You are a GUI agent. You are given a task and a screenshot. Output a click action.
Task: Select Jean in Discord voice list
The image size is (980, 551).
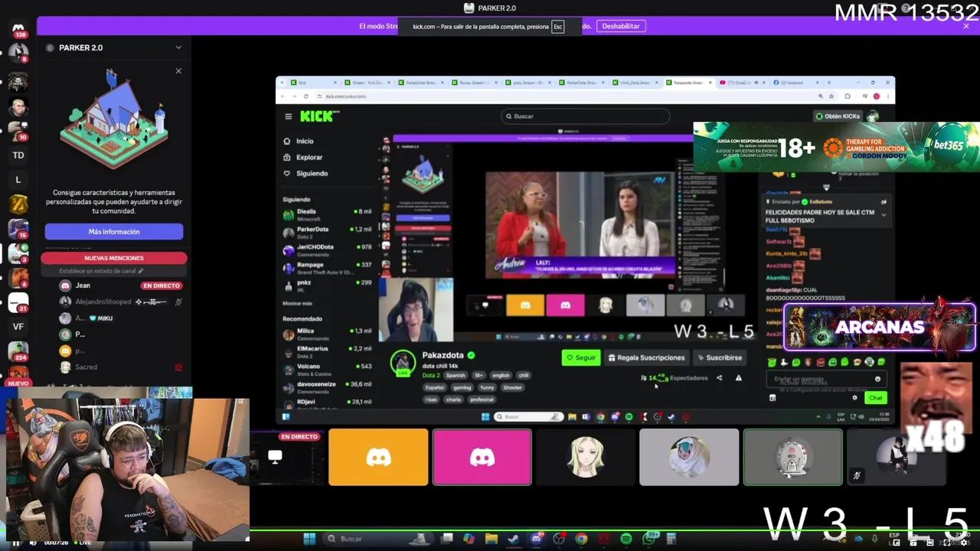click(119, 285)
